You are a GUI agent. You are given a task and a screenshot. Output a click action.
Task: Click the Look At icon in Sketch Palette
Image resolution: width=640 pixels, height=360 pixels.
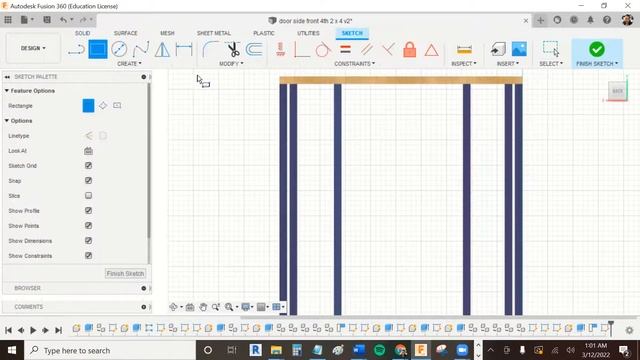[x=88, y=151]
